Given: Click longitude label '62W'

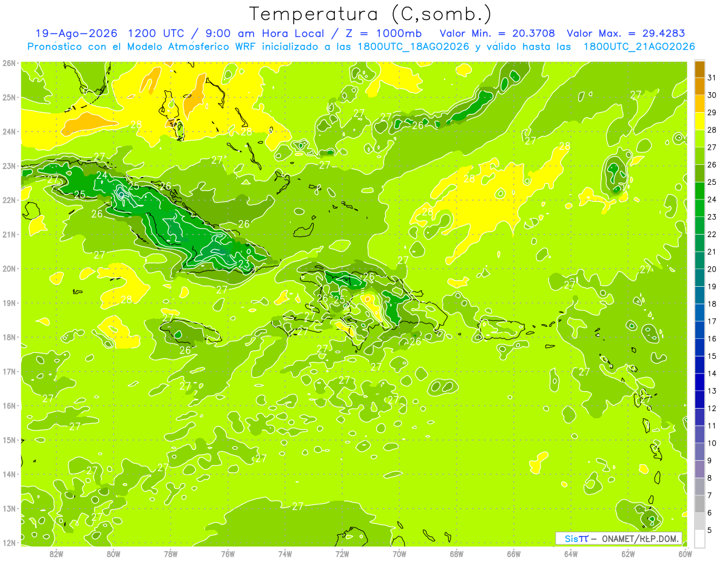Looking at the screenshot, I should [628, 554].
